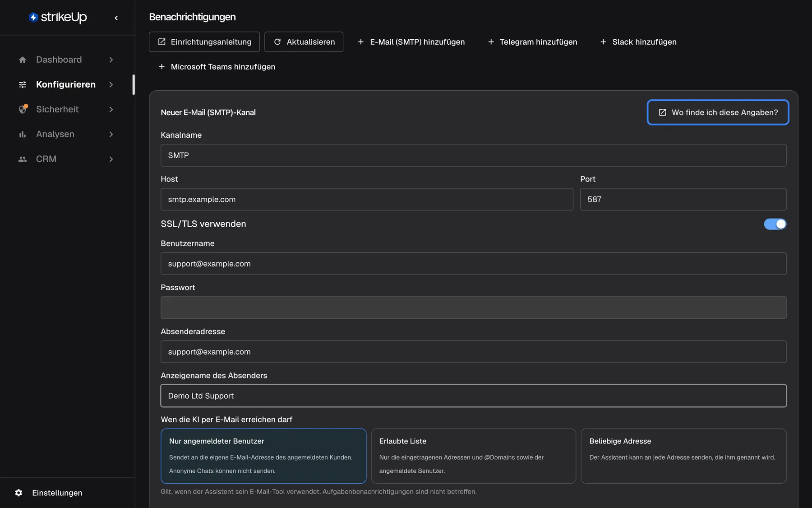Click the Konfigurieren sliders icon

point(23,84)
